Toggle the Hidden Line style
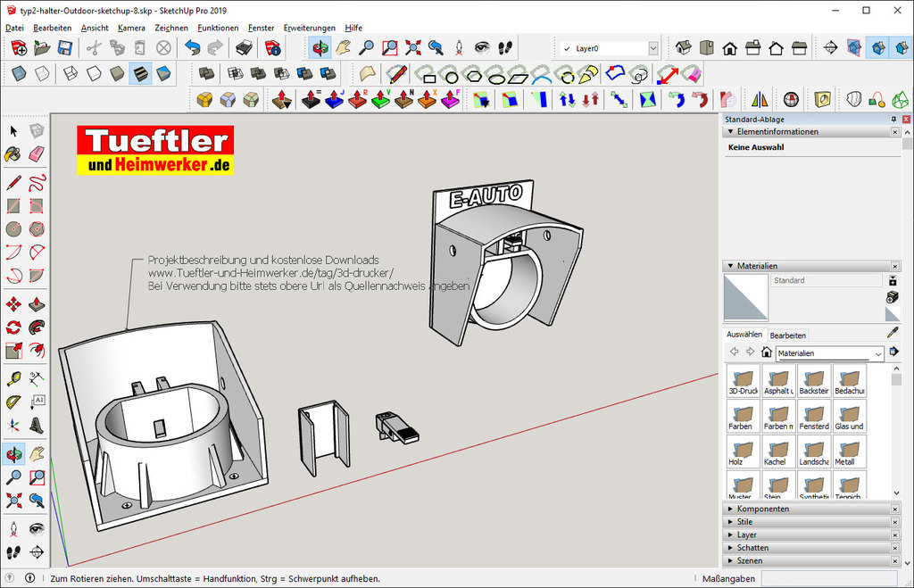Image resolution: width=914 pixels, height=588 pixels. (94, 73)
